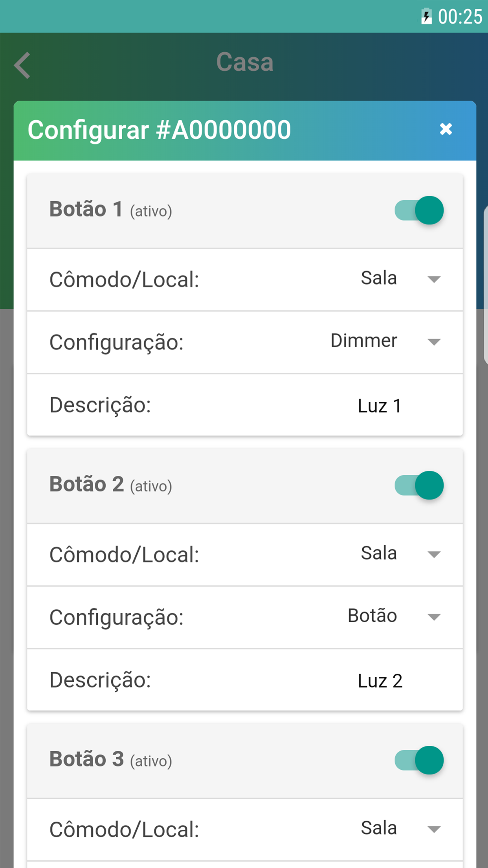
Task: Tap the Casa page title
Action: tap(244, 62)
